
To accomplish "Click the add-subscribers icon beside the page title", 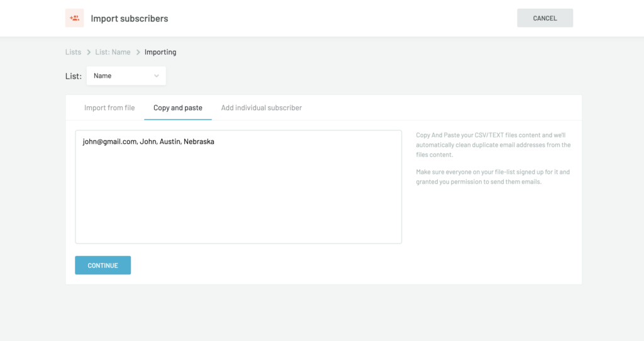I will pos(74,18).
